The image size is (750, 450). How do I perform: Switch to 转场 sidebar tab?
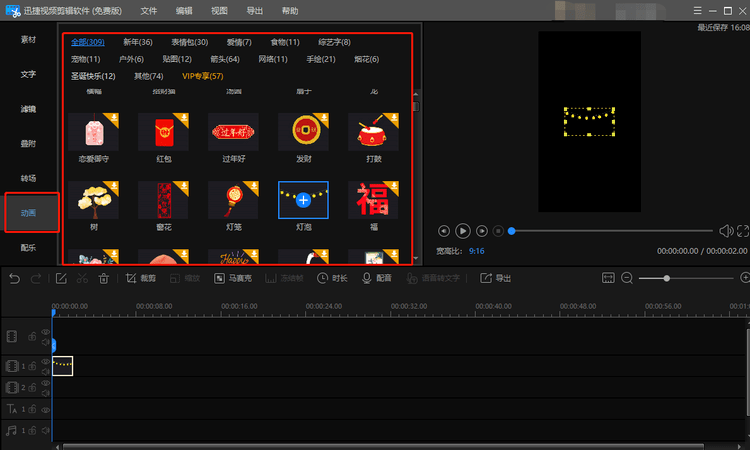coord(28,178)
